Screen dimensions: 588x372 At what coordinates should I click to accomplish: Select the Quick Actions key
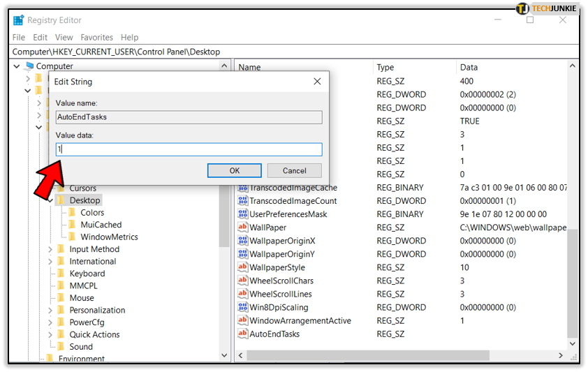click(x=94, y=334)
